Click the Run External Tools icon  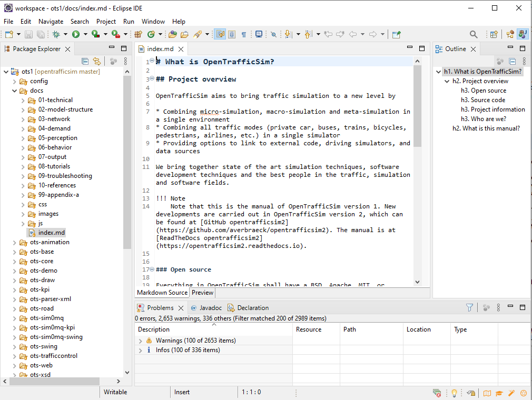(x=116, y=34)
